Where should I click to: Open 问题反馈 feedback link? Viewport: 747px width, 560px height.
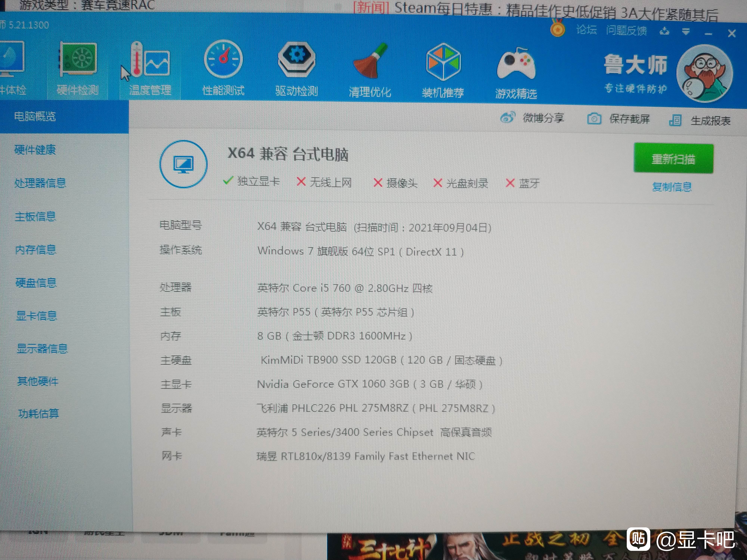point(626,31)
